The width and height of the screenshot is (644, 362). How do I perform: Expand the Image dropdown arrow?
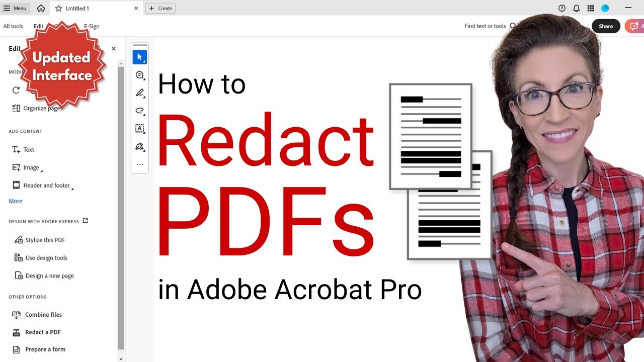coord(42,170)
